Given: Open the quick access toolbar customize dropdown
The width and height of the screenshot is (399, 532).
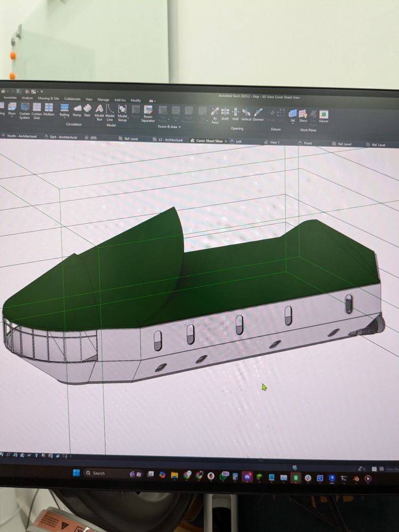Looking at the screenshot, I should pos(41,92).
